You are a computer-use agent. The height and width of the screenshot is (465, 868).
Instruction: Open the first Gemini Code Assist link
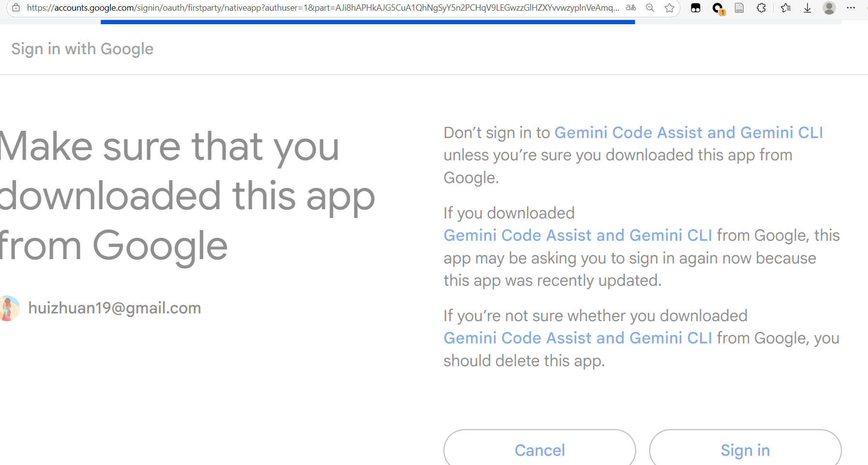(x=689, y=132)
